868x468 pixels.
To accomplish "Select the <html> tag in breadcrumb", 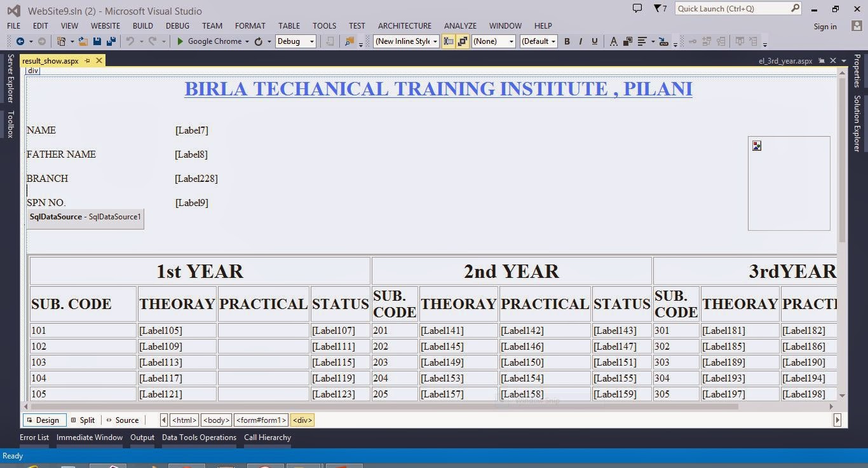I will (x=184, y=420).
